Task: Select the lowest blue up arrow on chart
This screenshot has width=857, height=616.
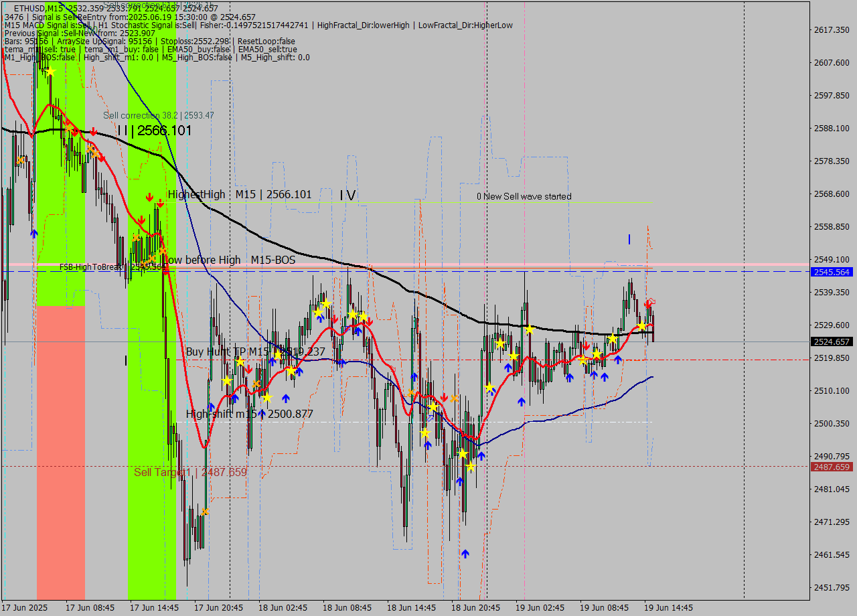Action: coord(465,554)
